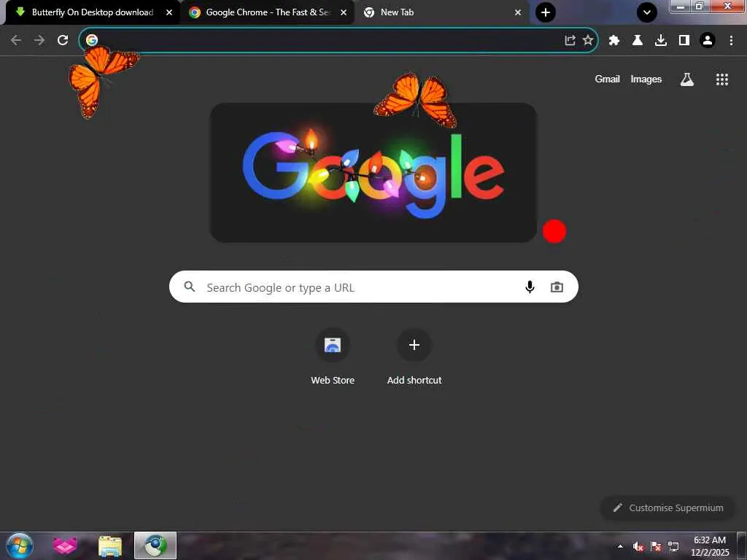This screenshot has height=560, width=747.
Task: Reload the current page
Action: click(63, 40)
